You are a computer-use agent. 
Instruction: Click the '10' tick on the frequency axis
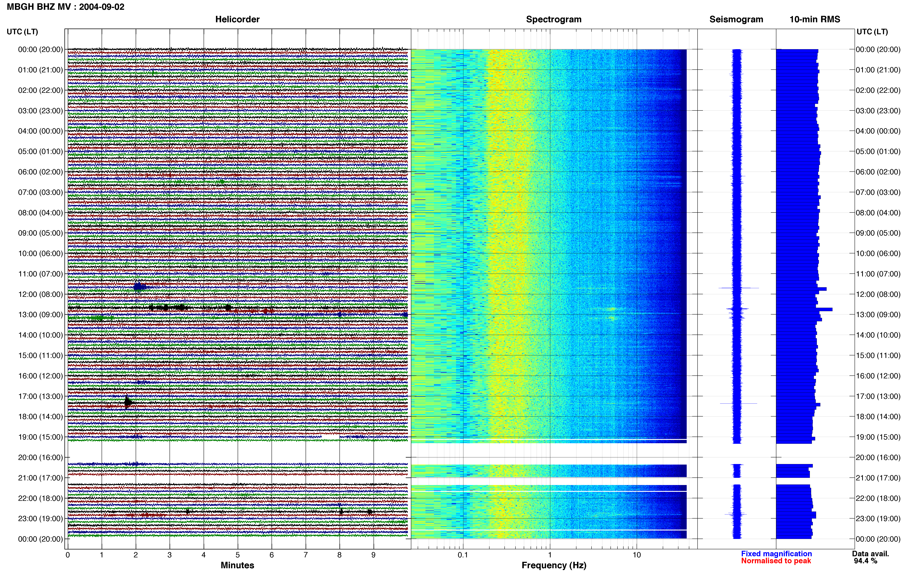(637, 555)
